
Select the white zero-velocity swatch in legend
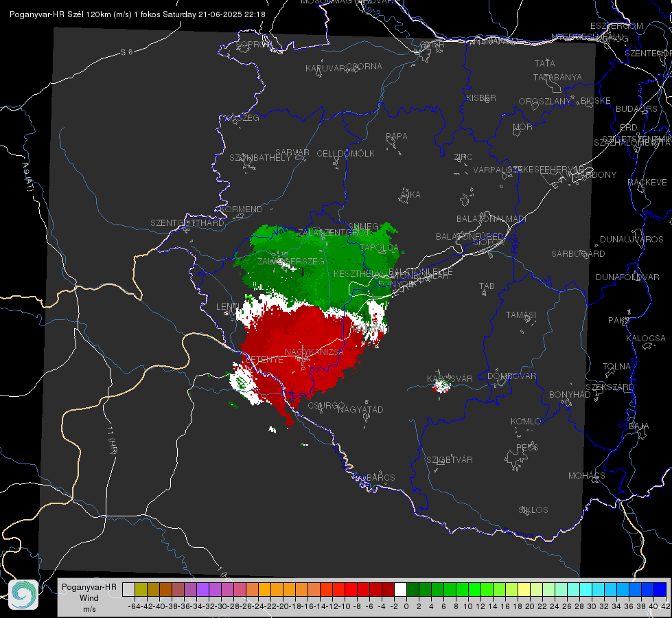click(400, 589)
